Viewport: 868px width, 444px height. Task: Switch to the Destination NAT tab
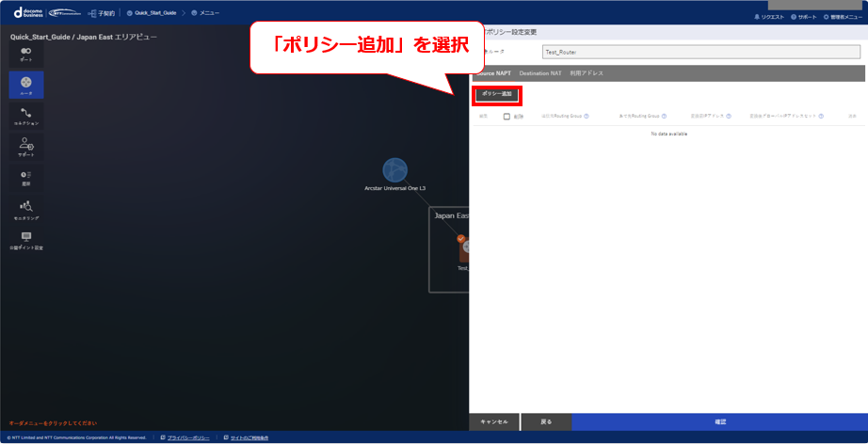[x=540, y=73]
